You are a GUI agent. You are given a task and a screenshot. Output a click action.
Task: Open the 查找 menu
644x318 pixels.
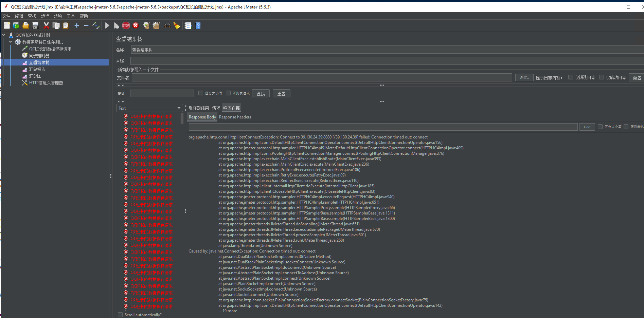[x=32, y=16]
